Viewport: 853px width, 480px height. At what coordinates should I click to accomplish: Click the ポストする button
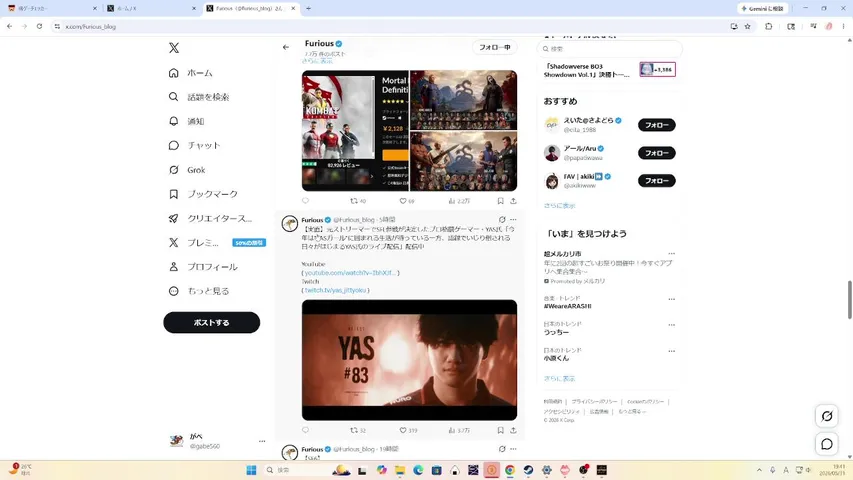tap(212, 322)
